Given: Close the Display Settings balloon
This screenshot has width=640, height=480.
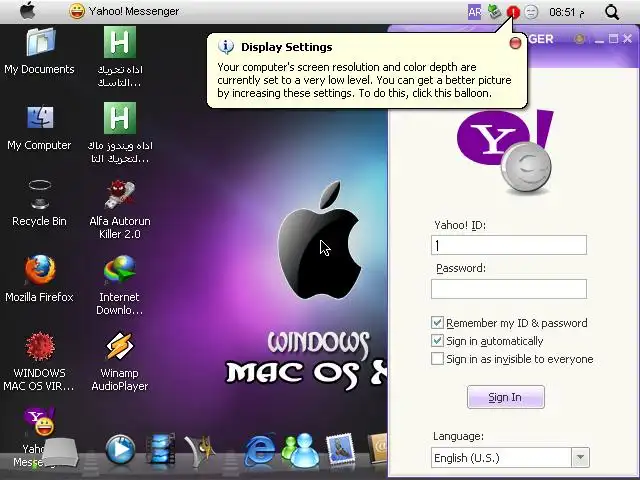Looking at the screenshot, I should (x=516, y=43).
